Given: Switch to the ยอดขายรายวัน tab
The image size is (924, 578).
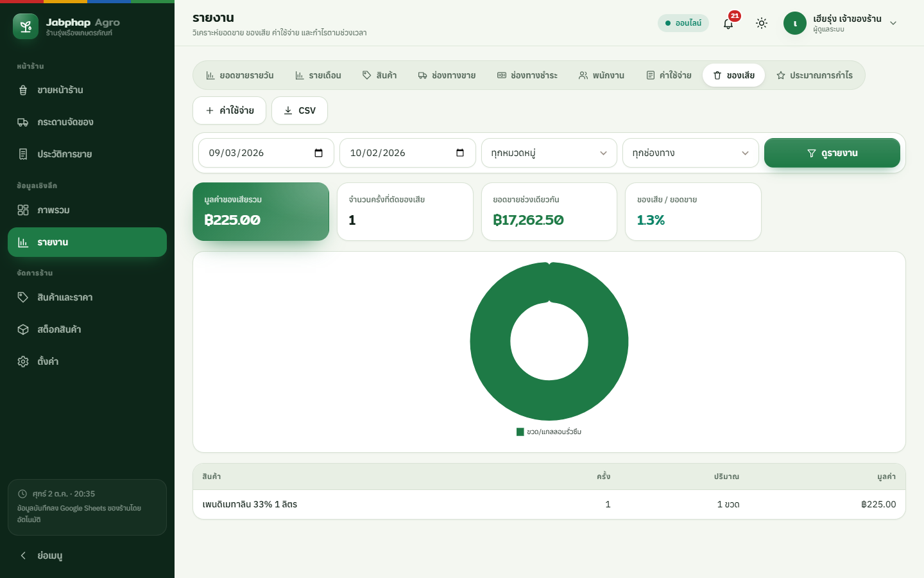Looking at the screenshot, I should [x=240, y=75].
